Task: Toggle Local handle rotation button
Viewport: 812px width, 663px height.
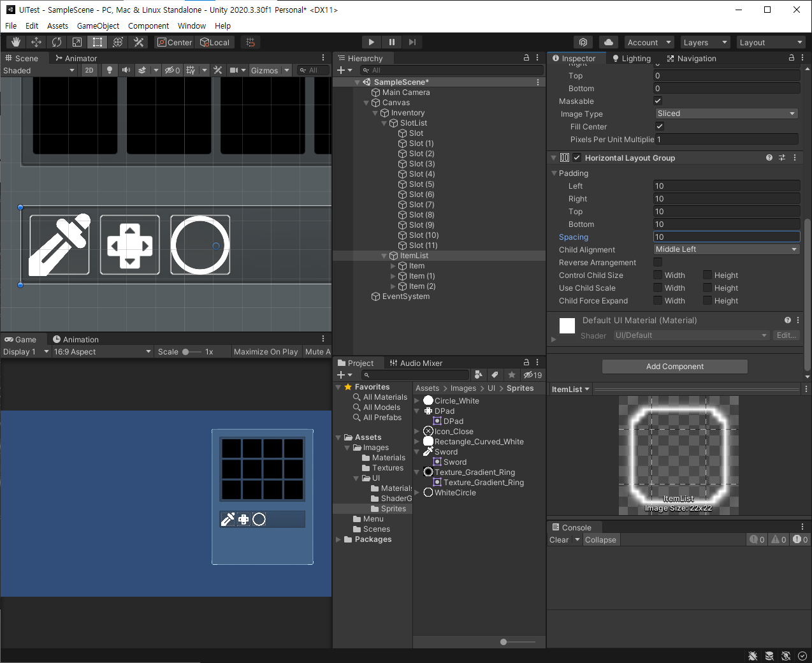Action: [x=215, y=42]
